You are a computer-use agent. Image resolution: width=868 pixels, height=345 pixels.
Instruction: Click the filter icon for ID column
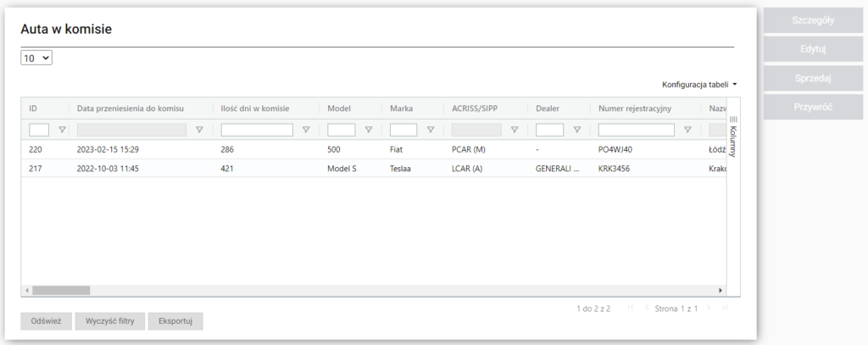tap(61, 130)
